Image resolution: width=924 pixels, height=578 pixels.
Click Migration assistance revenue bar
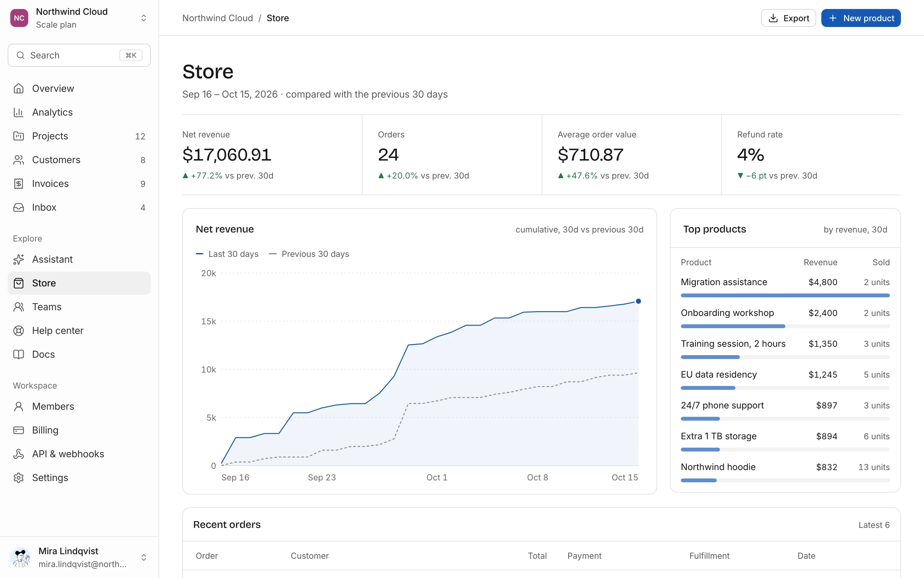point(785,295)
